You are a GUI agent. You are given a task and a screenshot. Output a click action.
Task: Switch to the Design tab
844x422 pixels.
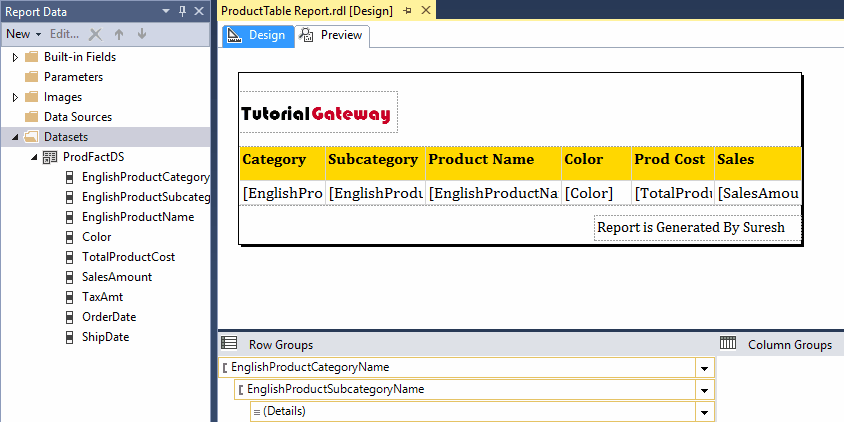(258, 36)
